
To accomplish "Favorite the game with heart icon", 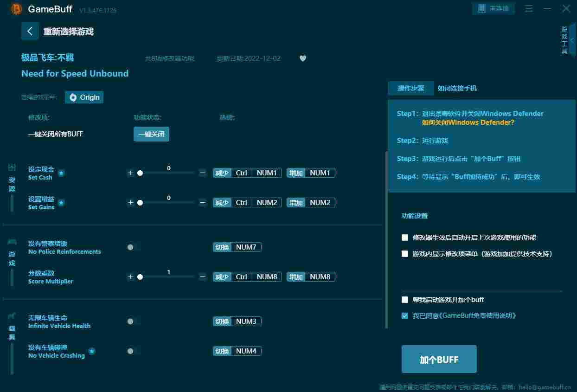I will coord(303,58).
